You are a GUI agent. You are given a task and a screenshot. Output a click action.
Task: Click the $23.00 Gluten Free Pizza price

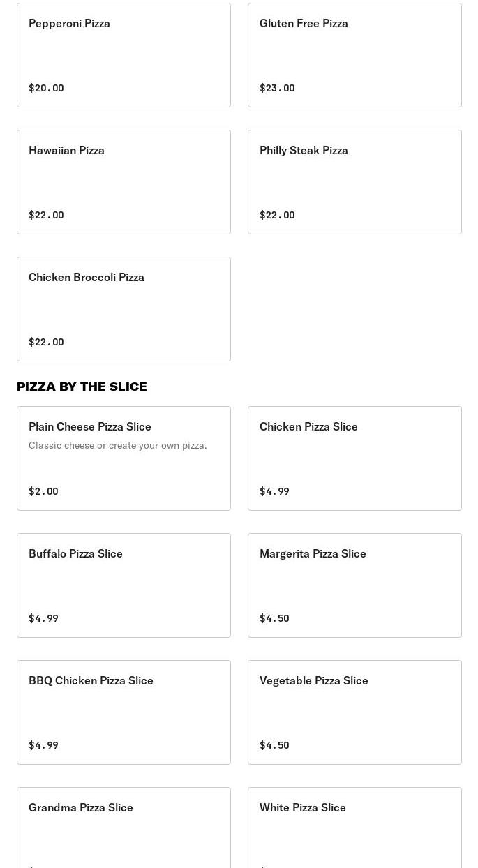pos(277,88)
